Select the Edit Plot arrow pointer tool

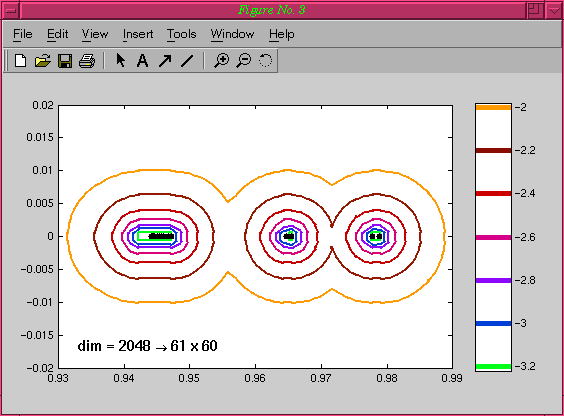tap(121, 60)
